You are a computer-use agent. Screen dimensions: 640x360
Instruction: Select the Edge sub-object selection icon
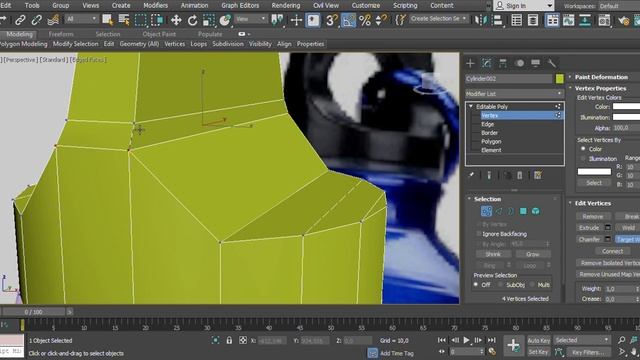pyautogui.click(x=498, y=211)
